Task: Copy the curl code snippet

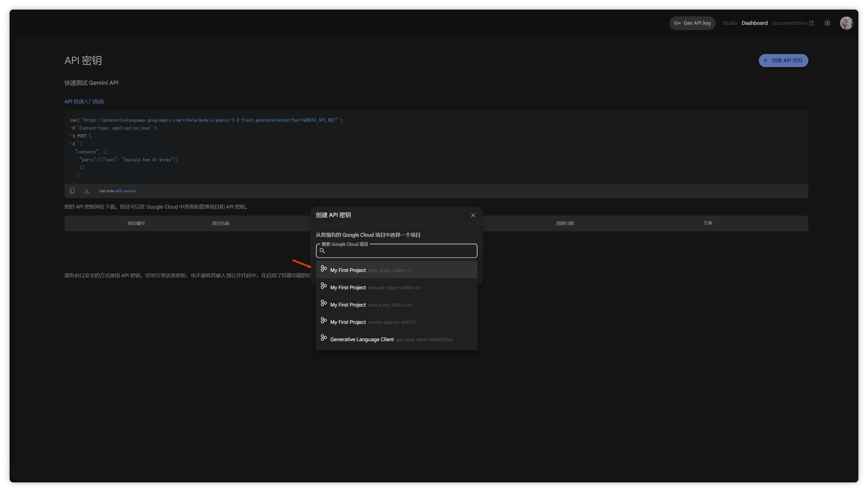Action: pos(72,191)
